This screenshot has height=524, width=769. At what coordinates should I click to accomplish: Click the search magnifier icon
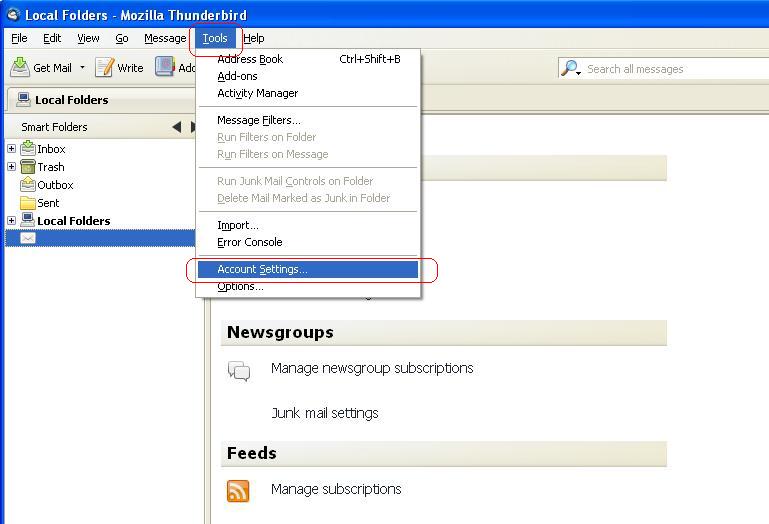(x=570, y=68)
